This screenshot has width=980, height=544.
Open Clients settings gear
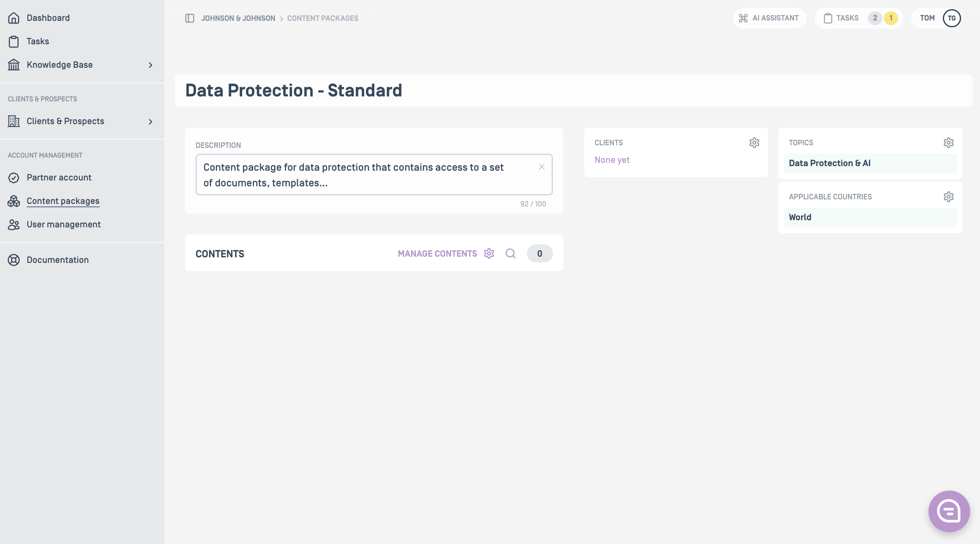click(754, 143)
